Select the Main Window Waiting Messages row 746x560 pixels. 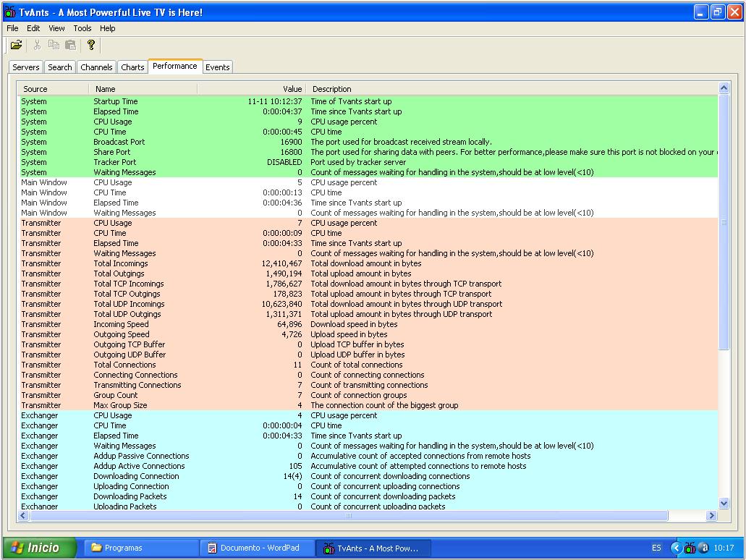(x=368, y=213)
